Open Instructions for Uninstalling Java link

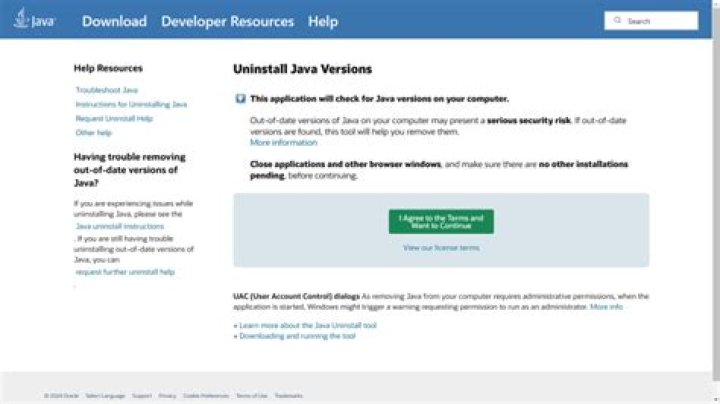(131, 104)
